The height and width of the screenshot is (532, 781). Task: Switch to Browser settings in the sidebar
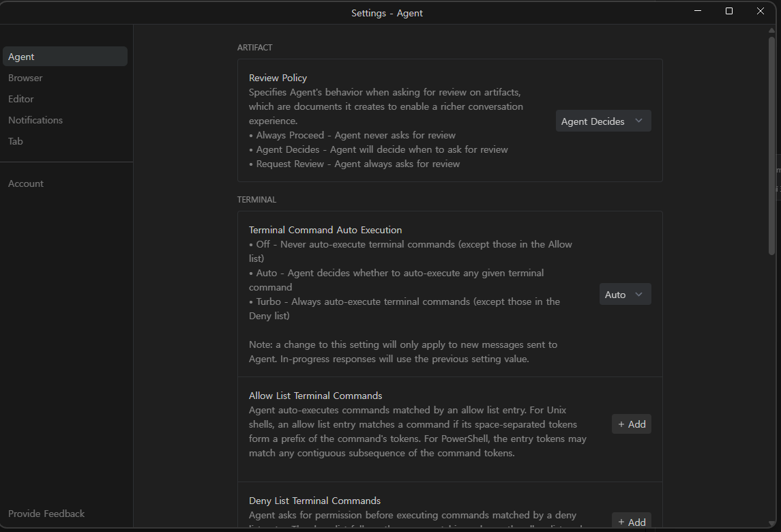pos(25,78)
